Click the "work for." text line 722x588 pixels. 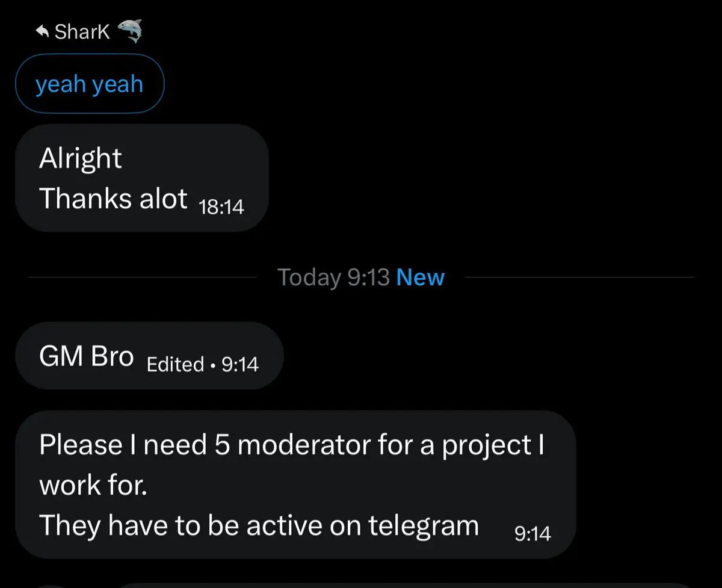point(93,485)
